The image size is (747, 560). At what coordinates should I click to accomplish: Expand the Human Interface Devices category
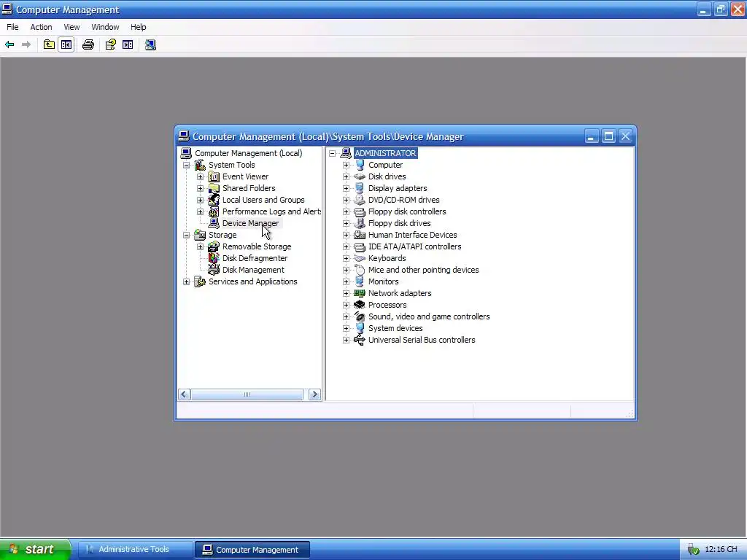pos(347,236)
